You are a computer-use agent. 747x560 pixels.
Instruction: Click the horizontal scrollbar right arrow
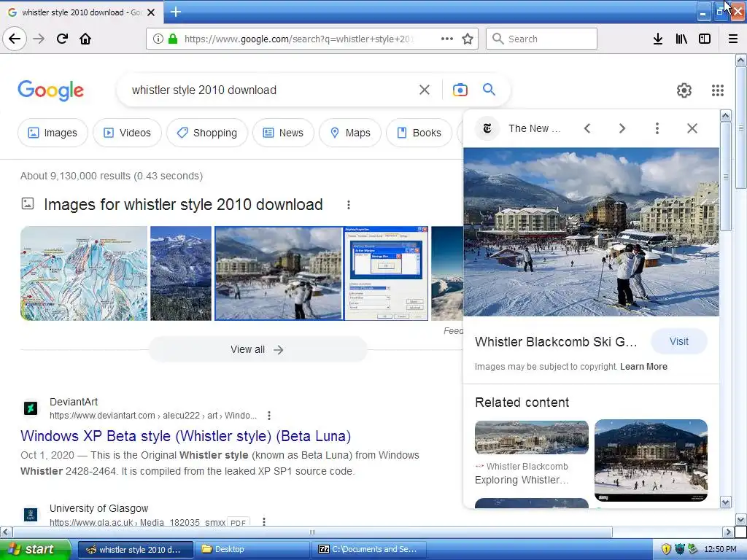(728, 532)
